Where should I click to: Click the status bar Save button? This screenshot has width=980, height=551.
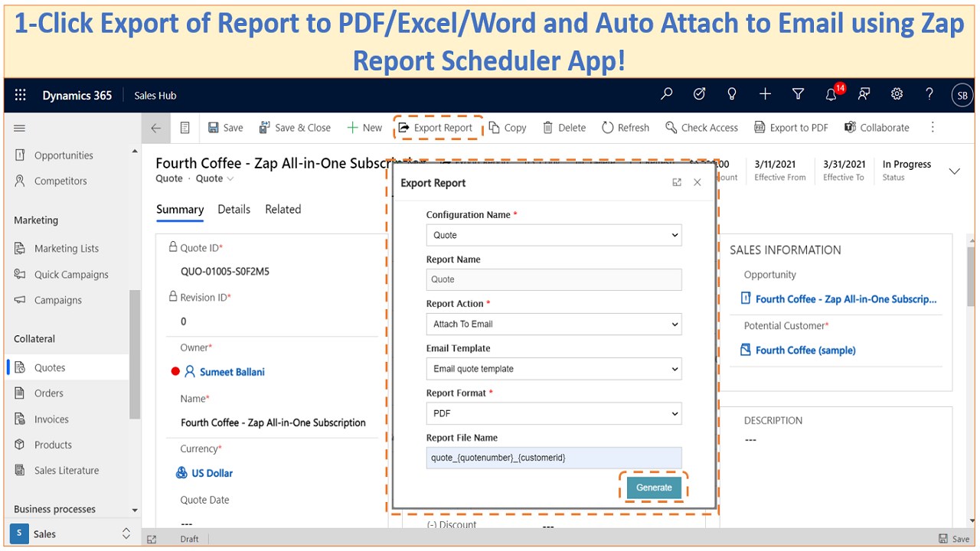click(x=955, y=539)
